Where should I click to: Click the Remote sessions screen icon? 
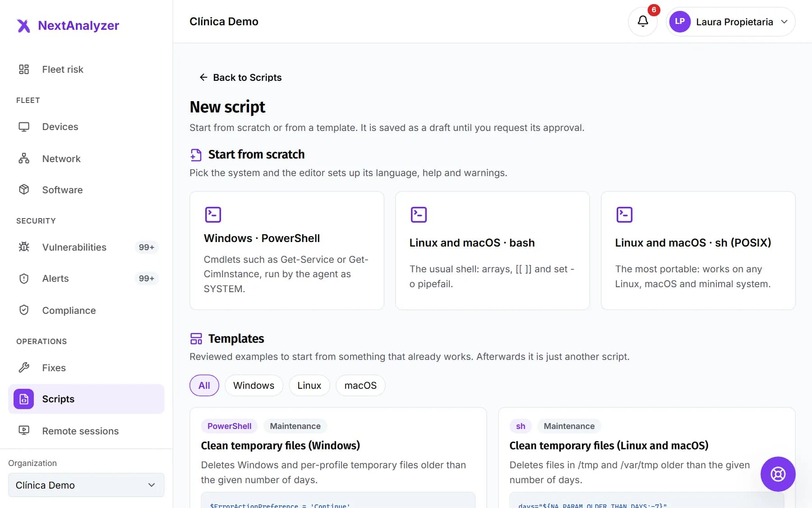[24, 431]
